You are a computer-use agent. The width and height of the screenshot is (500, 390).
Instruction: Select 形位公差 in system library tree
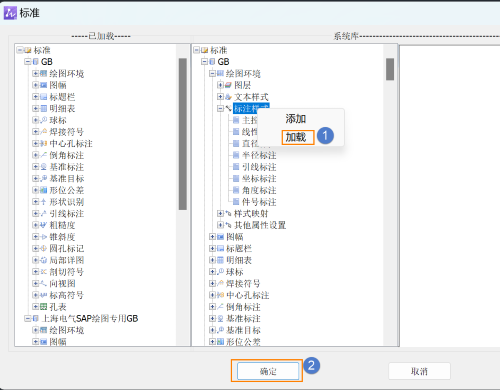click(243, 342)
